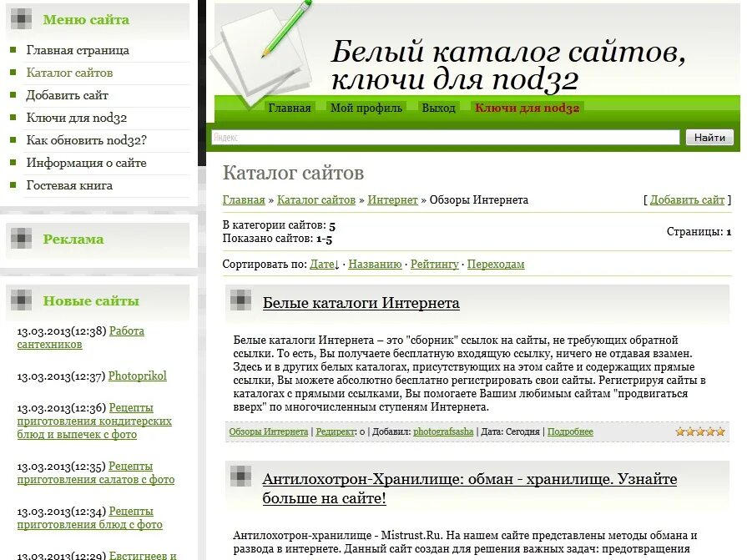Click the Показано сайтов: 1-5 text
Screen dimensions: 747x560
(277, 239)
